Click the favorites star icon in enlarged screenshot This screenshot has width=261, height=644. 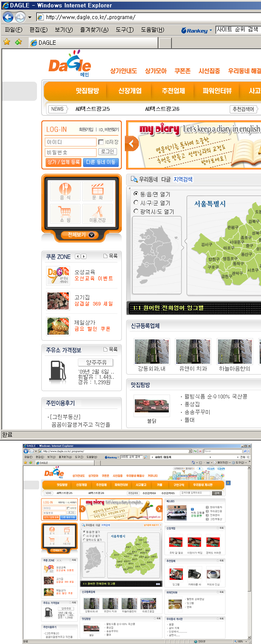click(x=7, y=42)
